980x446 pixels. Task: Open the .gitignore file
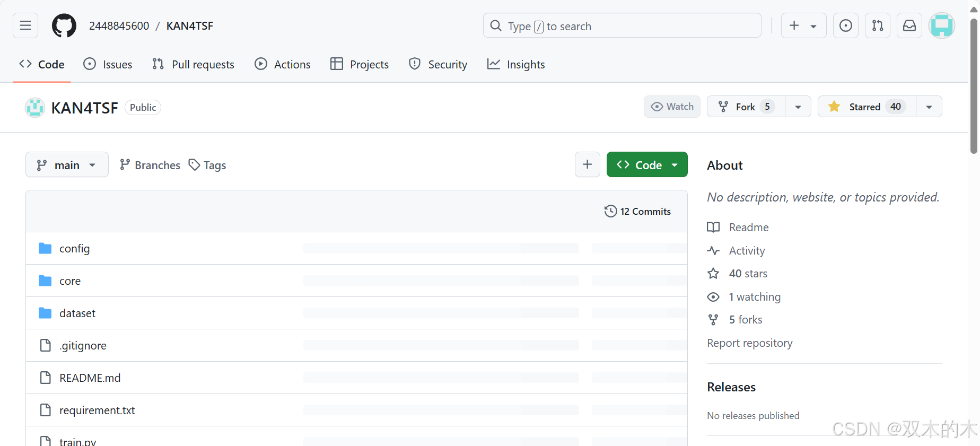(x=83, y=345)
